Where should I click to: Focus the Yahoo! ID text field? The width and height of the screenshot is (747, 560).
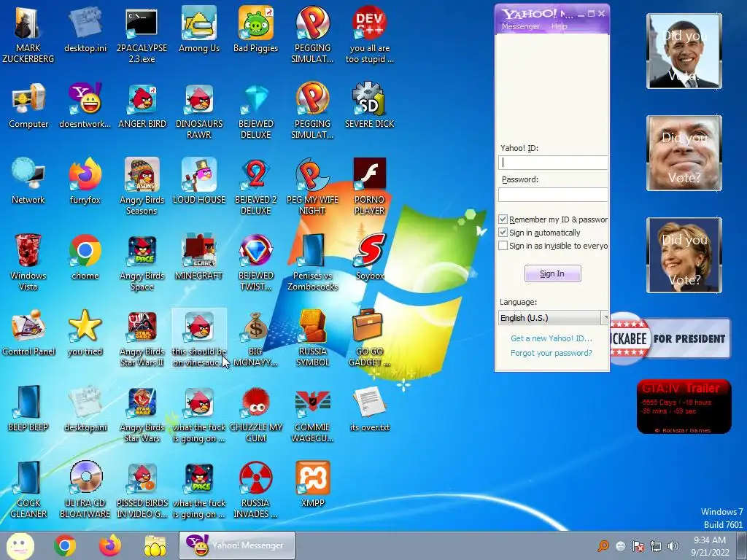(x=553, y=163)
